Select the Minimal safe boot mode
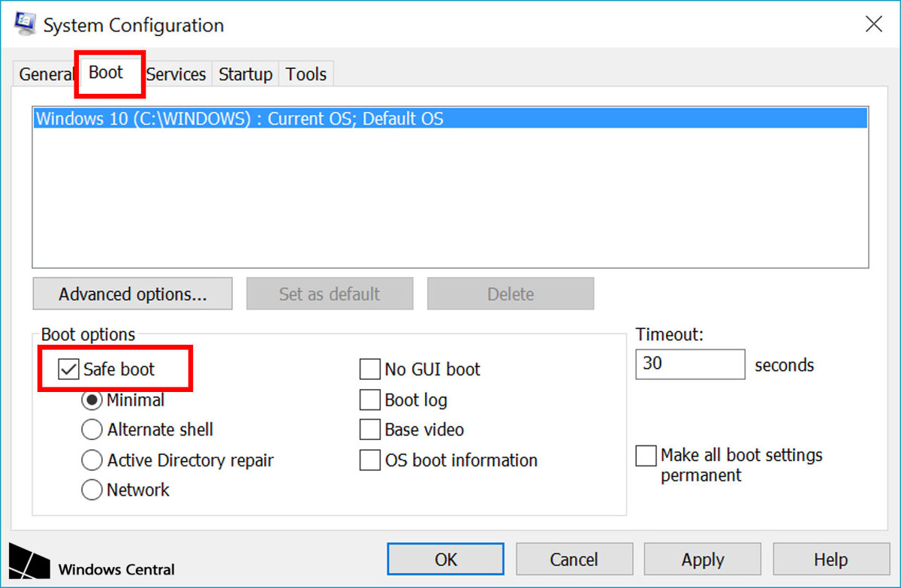Image resolution: width=901 pixels, height=588 pixels. click(x=92, y=400)
